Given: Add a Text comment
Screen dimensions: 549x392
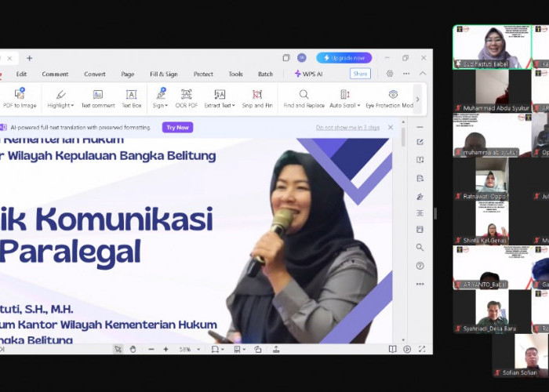Looking at the screenshot, I should 98,98.
